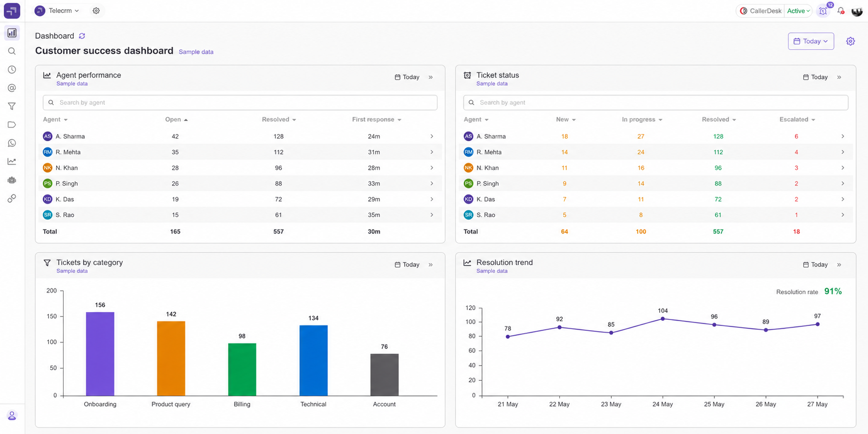
Task: Click Today filter in Ticket status widget
Action: [816, 77]
